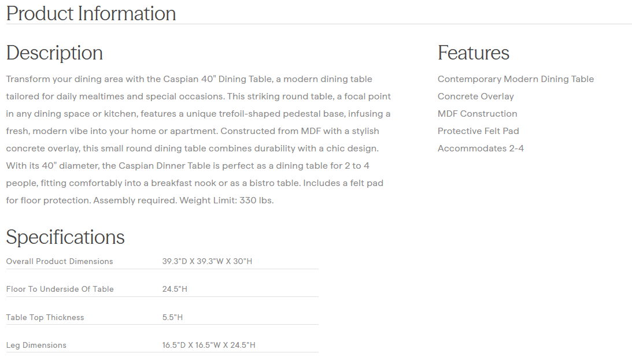The width and height of the screenshot is (632, 364).
Task: Select the 39.3"D X 39.3"W X 30"H value
Action: [207, 261]
